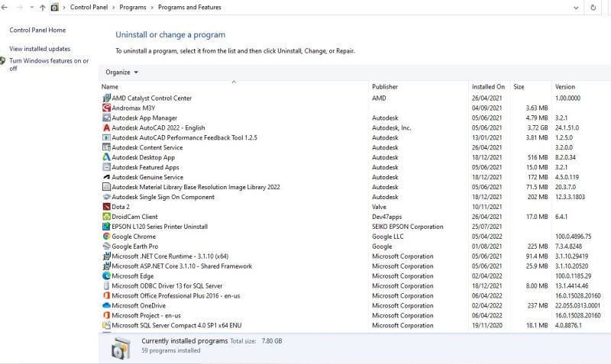Click the shield icon beside Turn Windows features
The width and height of the screenshot is (611, 364).
click(2, 61)
